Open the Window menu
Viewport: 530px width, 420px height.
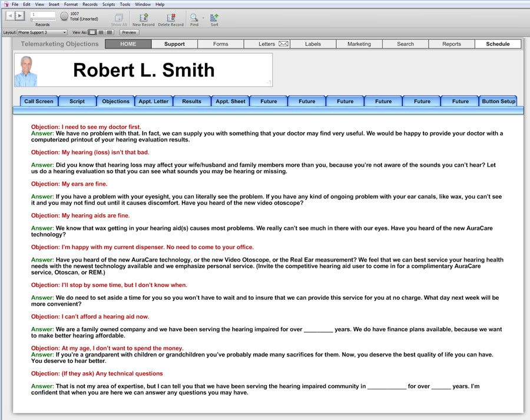point(143,4)
